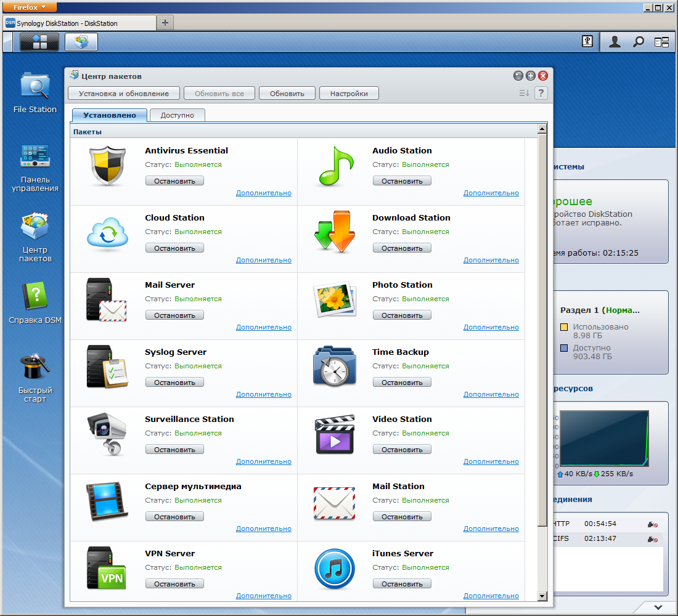Click the Cloud Station cloud icon
678x616 pixels.
pyautogui.click(x=108, y=233)
